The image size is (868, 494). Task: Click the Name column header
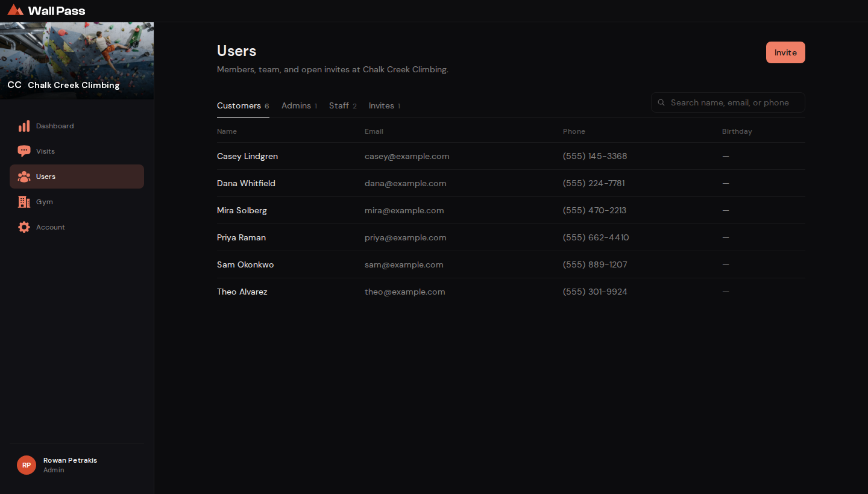227,131
